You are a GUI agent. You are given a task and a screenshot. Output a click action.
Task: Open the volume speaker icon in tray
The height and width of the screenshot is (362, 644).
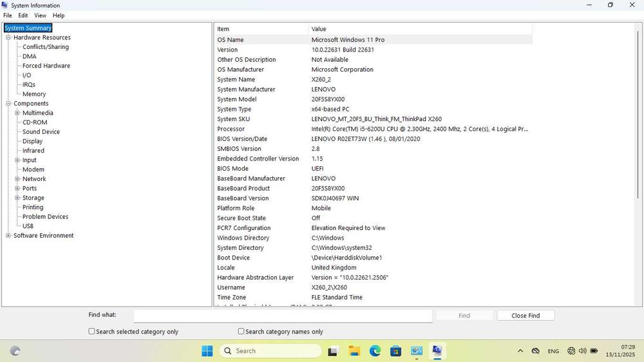tap(582, 351)
